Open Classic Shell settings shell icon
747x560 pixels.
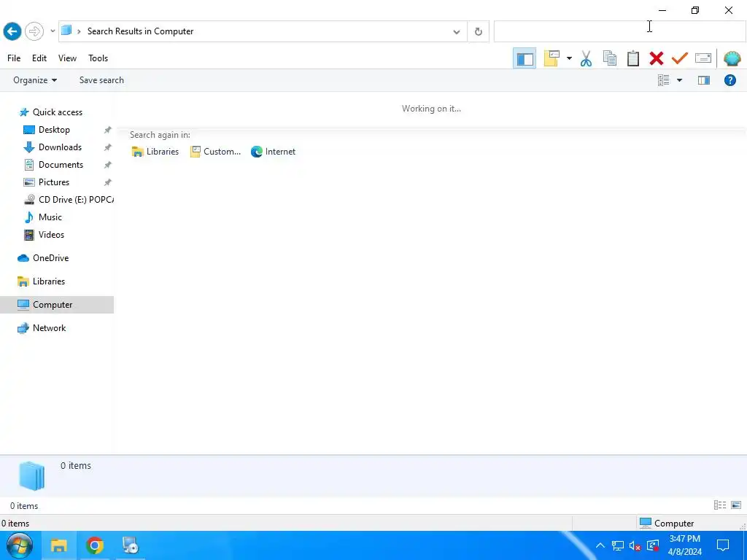(x=732, y=58)
